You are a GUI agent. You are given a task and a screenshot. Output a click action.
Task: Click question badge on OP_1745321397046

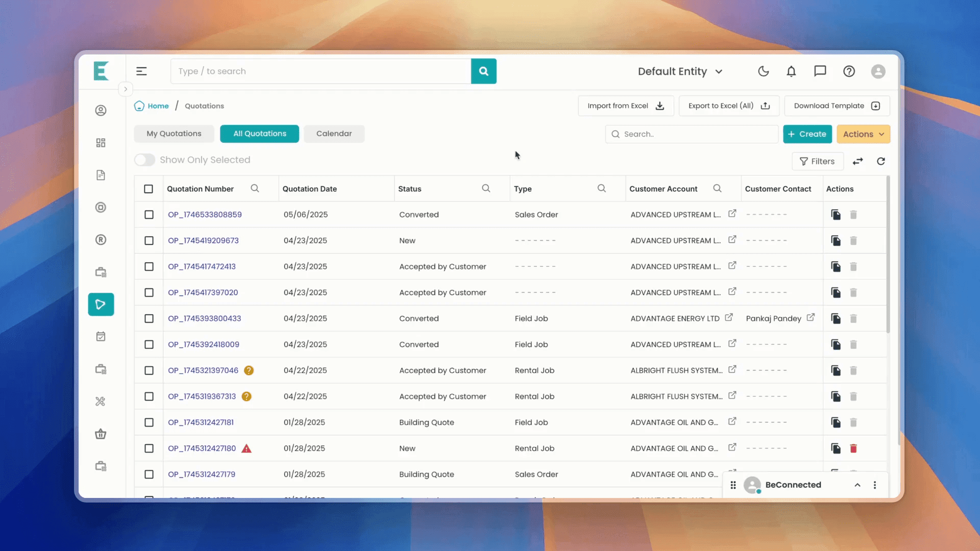click(x=249, y=370)
